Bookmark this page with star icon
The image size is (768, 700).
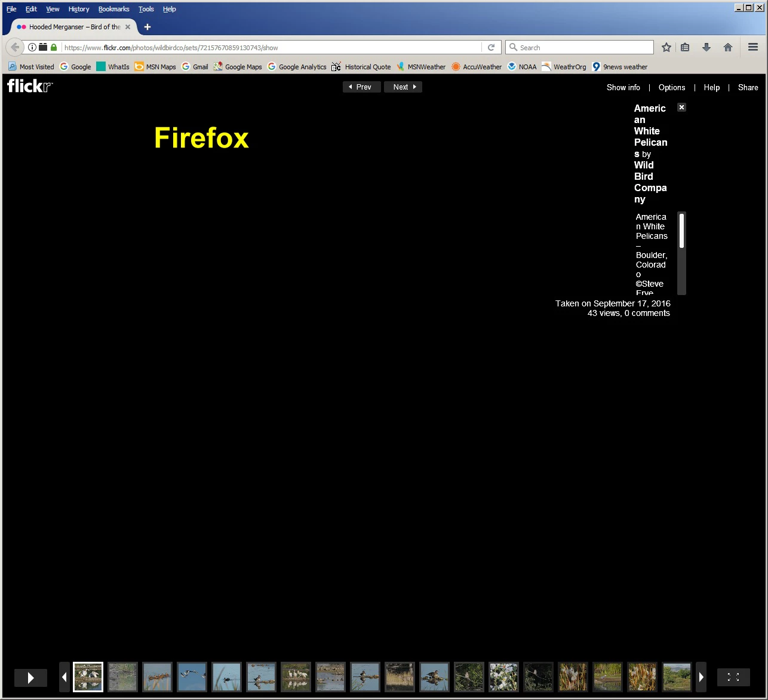coord(666,47)
